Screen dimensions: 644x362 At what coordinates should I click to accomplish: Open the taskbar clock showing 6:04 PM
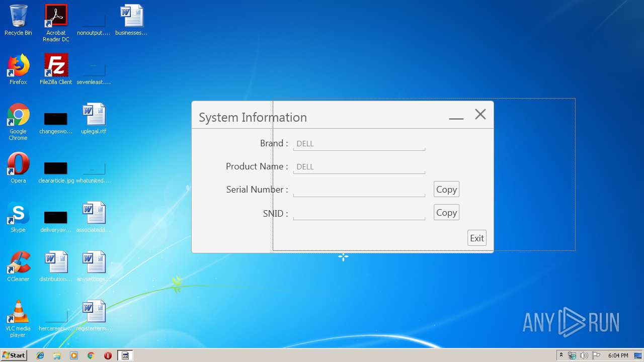click(x=618, y=355)
